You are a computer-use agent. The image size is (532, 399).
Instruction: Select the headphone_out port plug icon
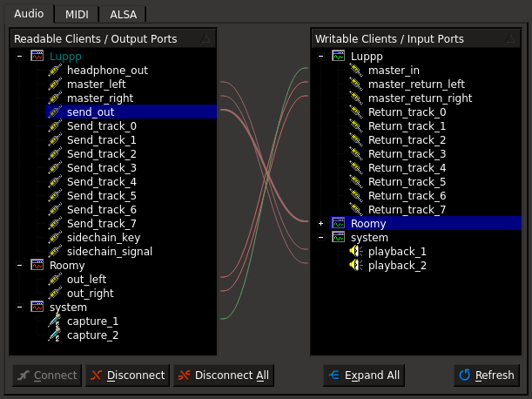[55, 71]
